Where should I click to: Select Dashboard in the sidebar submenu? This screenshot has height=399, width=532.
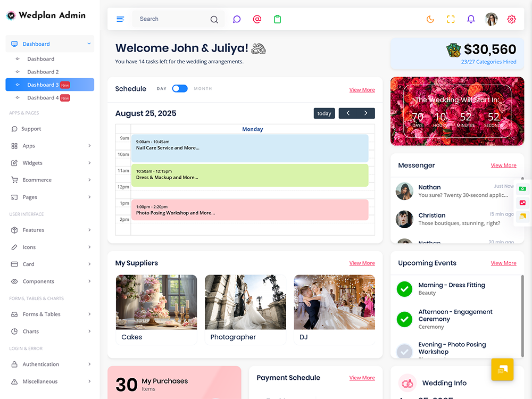[x=41, y=59]
